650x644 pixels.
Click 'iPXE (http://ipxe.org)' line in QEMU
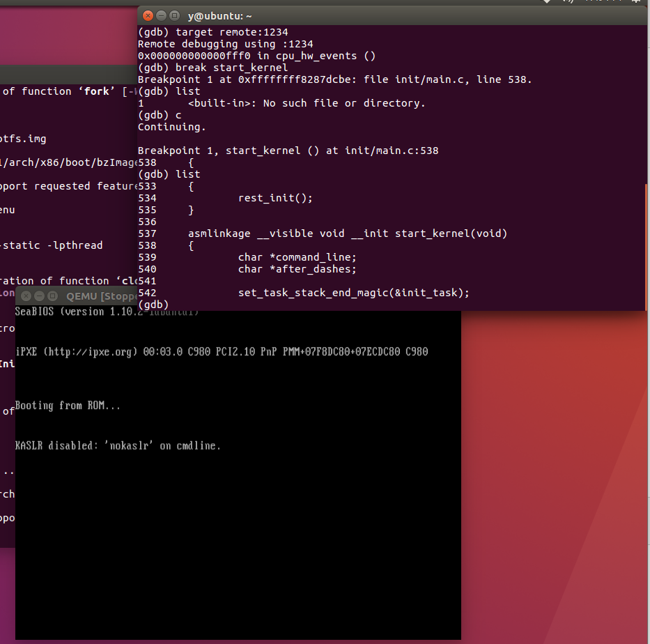click(222, 352)
